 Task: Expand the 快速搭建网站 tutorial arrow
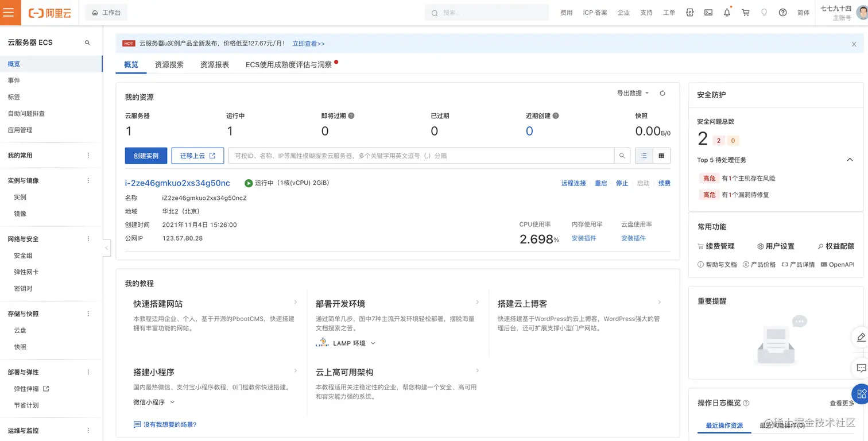296,302
